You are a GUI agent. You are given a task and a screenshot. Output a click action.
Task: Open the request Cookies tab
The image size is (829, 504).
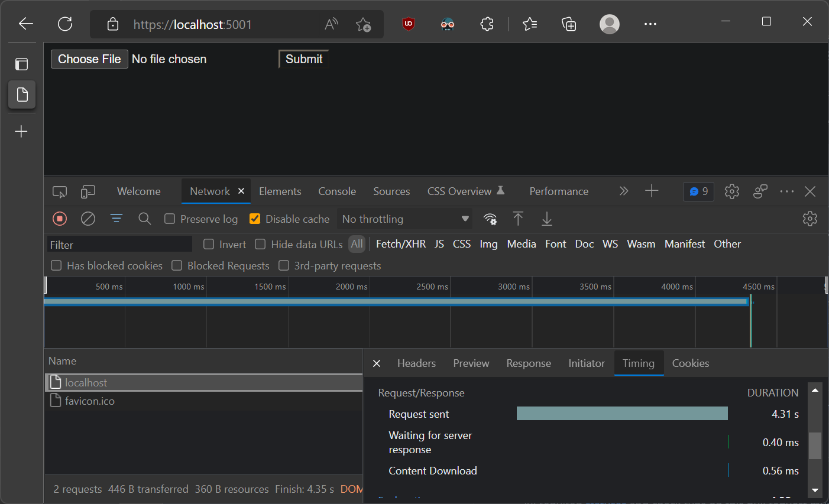[690, 363]
